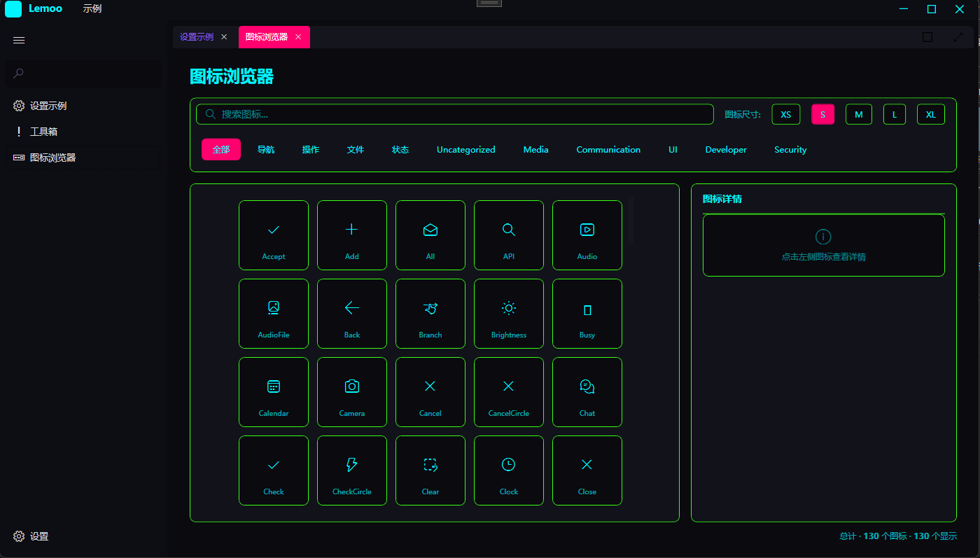Set icon size to S
This screenshot has width=980, height=558.
pos(822,114)
